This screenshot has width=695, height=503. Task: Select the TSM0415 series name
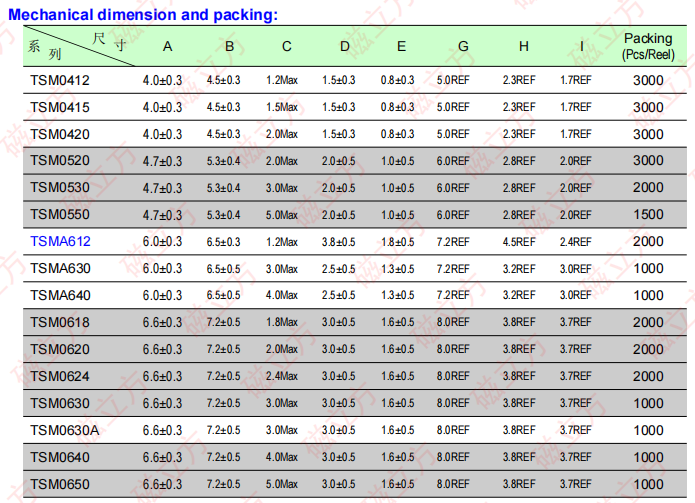click(x=59, y=106)
